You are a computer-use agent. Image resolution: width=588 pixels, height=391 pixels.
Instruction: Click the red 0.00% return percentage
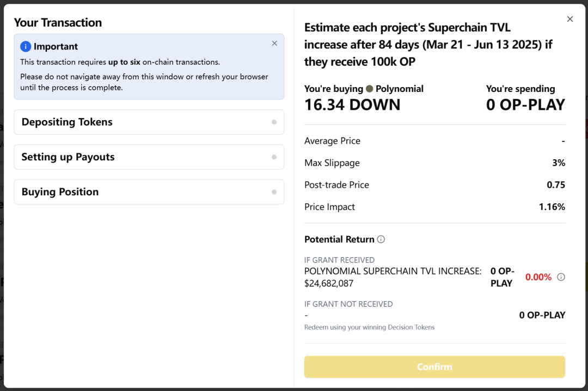click(x=538, y=277)
